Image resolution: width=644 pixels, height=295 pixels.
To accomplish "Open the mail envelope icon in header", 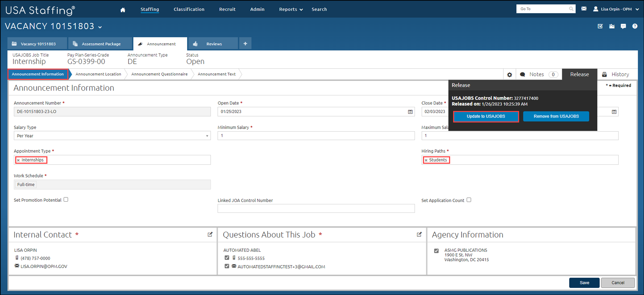I will click(584, 9).
